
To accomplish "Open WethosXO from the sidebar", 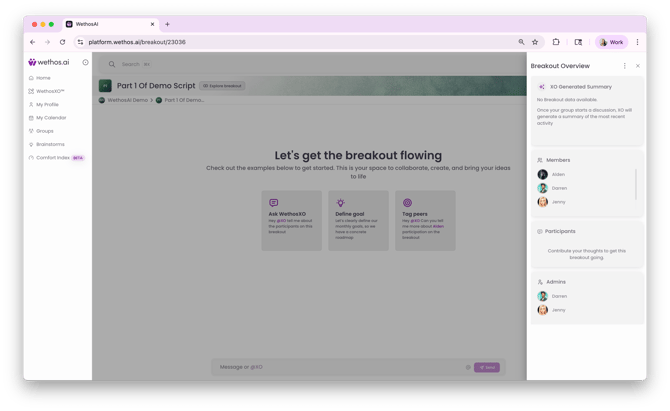I will (x=48, y=91).
